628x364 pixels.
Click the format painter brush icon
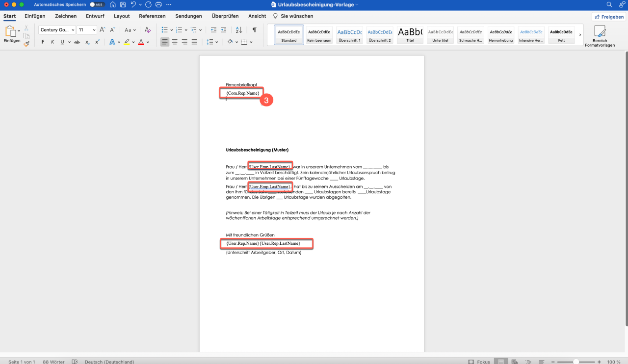click(26, 44)
